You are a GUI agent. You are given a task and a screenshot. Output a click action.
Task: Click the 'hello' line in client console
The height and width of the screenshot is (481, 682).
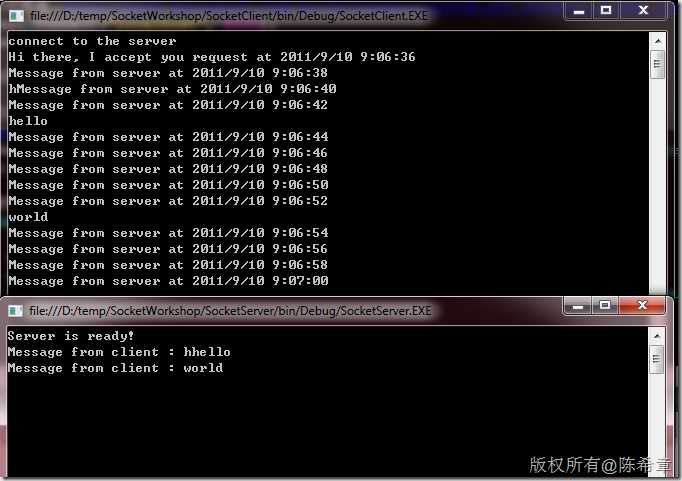[x=28, y=121]
